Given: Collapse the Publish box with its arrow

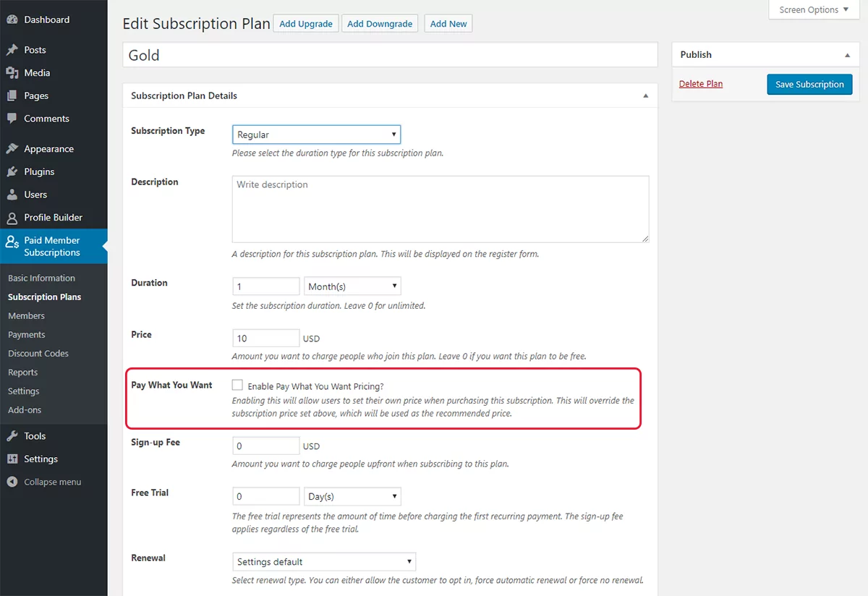Looking at the screenshot, I should click(x=847, y=55).
